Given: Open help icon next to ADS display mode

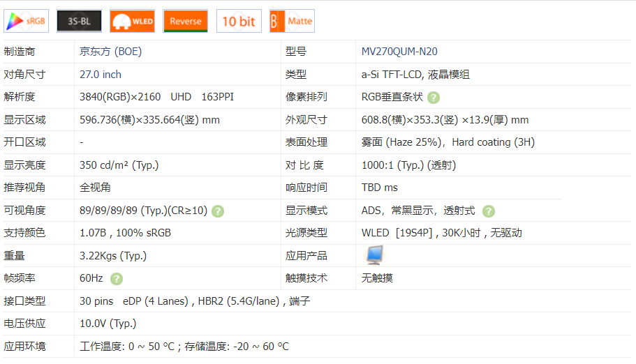Looking at the screenshot, I should (489, 211).
